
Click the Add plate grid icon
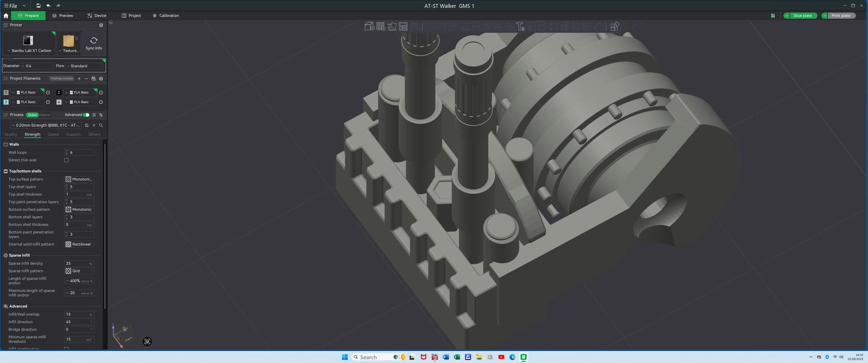click(381, 27)
